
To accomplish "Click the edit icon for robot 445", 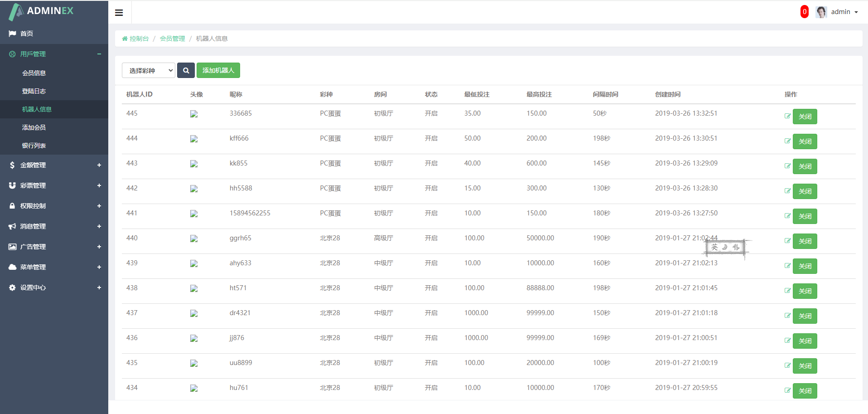I will (787, 116).
